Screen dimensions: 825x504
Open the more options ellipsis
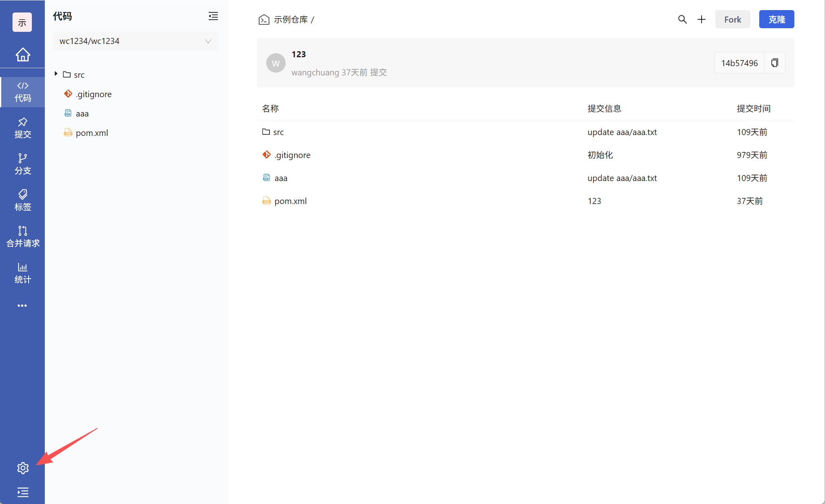coord(22,306)
